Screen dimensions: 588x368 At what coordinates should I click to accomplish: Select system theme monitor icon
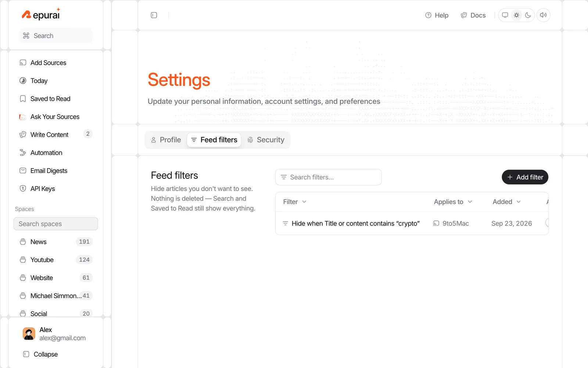(505, 15)
